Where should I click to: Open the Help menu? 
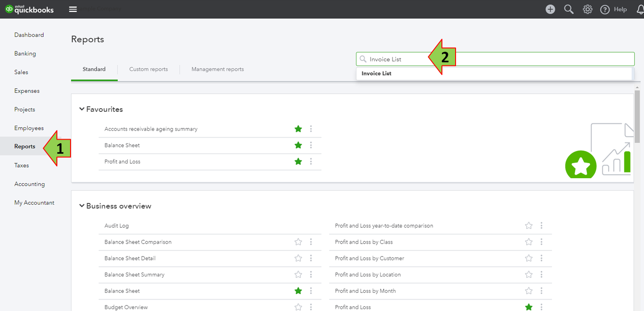tap(613, 9)
